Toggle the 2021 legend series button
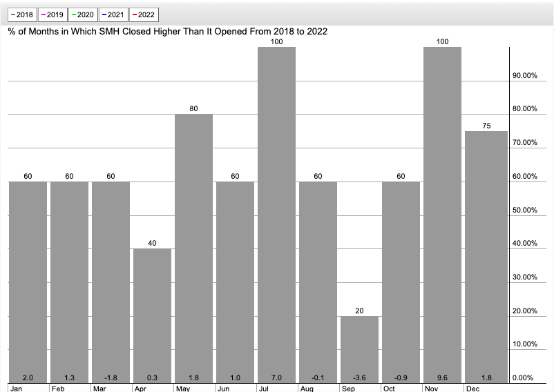The image size is (554, 392). (x=113, y=14)
